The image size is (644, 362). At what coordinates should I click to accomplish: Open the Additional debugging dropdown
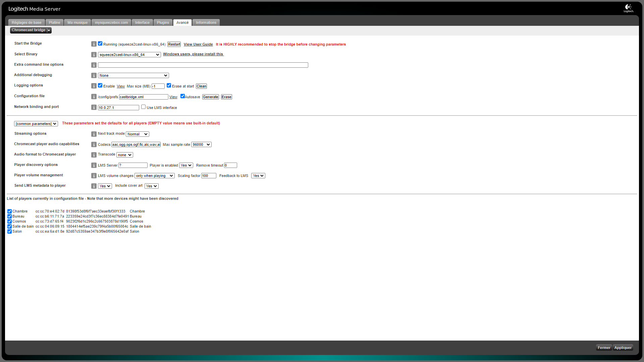pos(133,75)
